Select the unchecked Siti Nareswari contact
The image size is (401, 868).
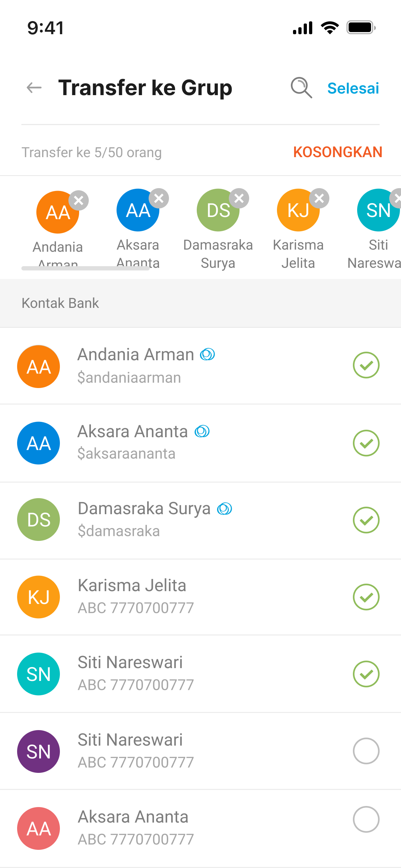366,751
